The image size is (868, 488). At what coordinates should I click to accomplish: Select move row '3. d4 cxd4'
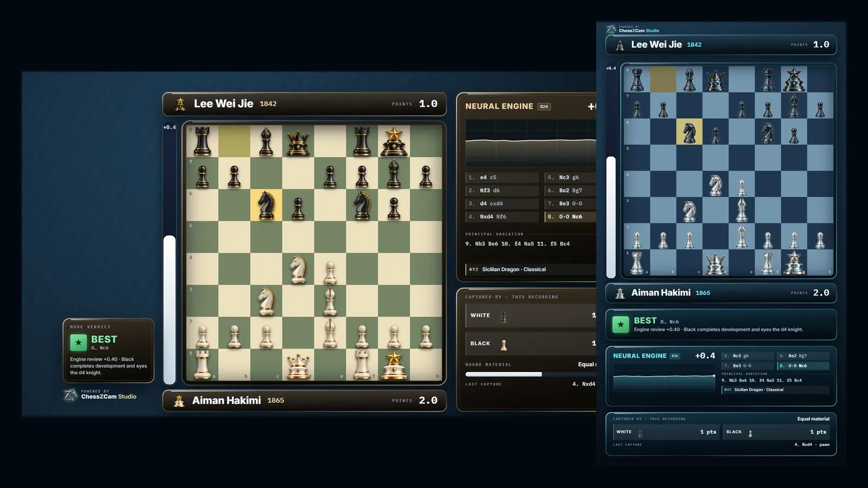click(x=502, y=203)
